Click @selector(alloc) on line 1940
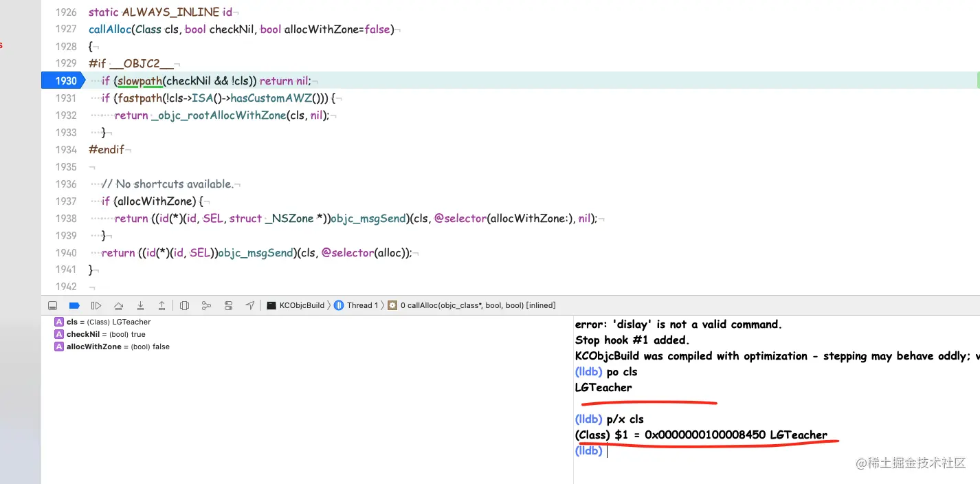 click(x=364, y=253)
